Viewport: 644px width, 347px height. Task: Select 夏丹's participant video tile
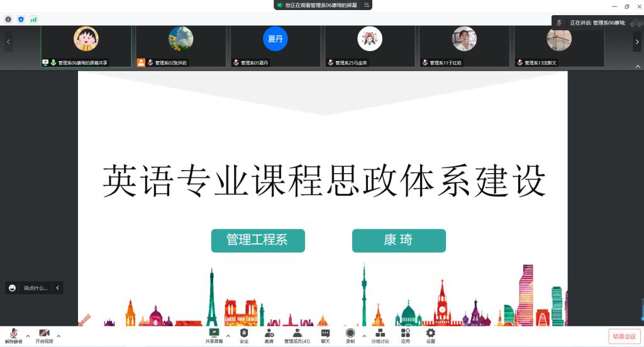point(275,46)
